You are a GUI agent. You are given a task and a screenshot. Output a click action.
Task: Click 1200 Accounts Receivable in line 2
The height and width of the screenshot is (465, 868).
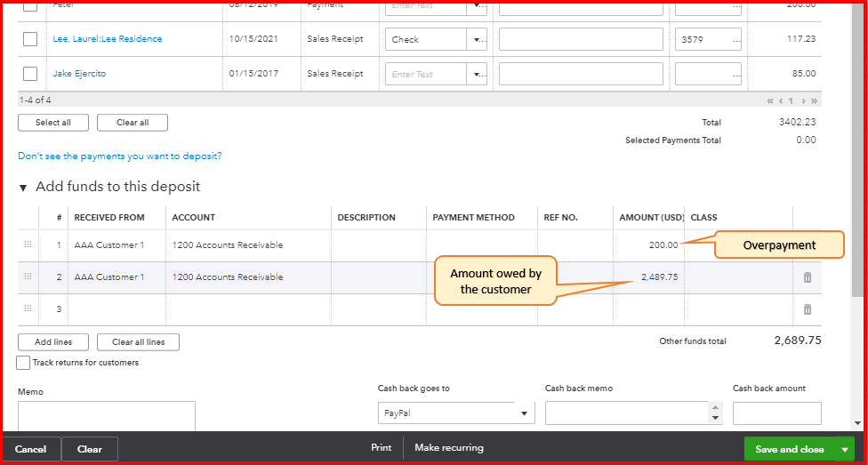228,277
